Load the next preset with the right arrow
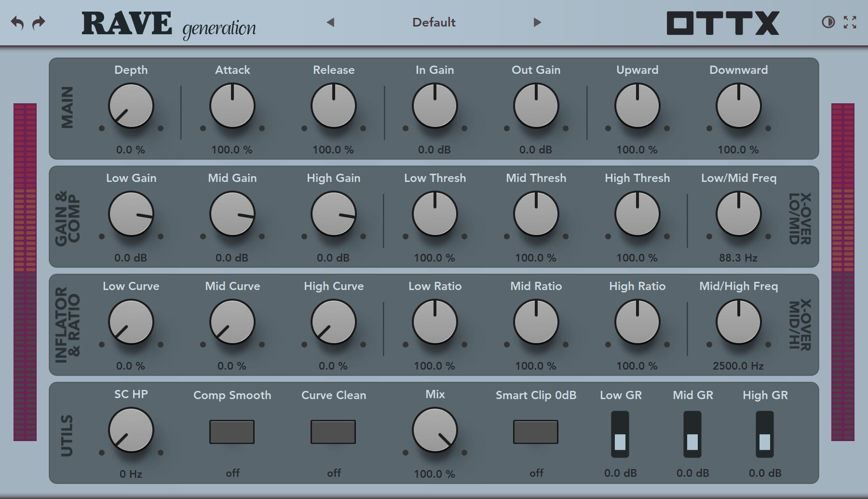Screen dimensions: 868x499 [537, 22]
